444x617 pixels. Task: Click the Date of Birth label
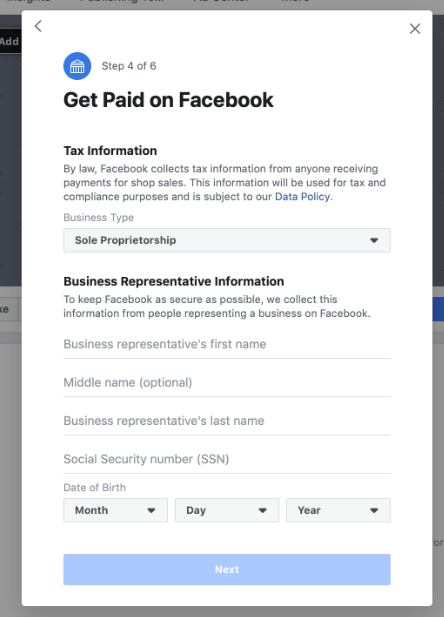tap(94, 488)
